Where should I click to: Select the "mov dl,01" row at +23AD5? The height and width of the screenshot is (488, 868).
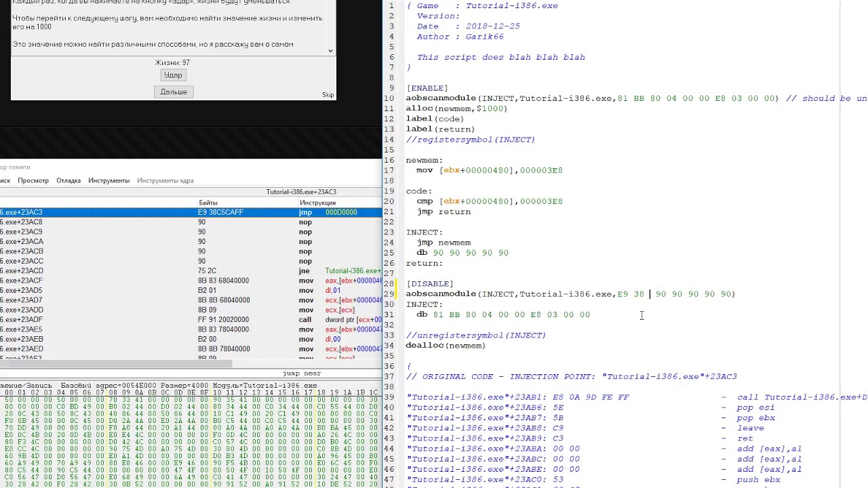[x=191, y=290]
